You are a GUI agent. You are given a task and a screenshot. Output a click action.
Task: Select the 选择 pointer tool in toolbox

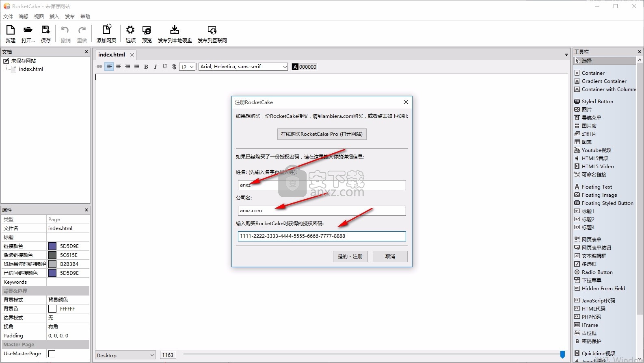pyautogui.click(x=605, y=61)
